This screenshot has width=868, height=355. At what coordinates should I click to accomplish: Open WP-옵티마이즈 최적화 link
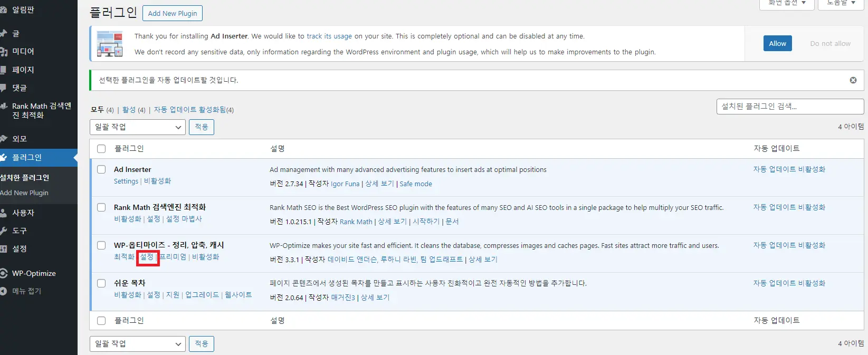pyautogui.click(x=124, y=257)
